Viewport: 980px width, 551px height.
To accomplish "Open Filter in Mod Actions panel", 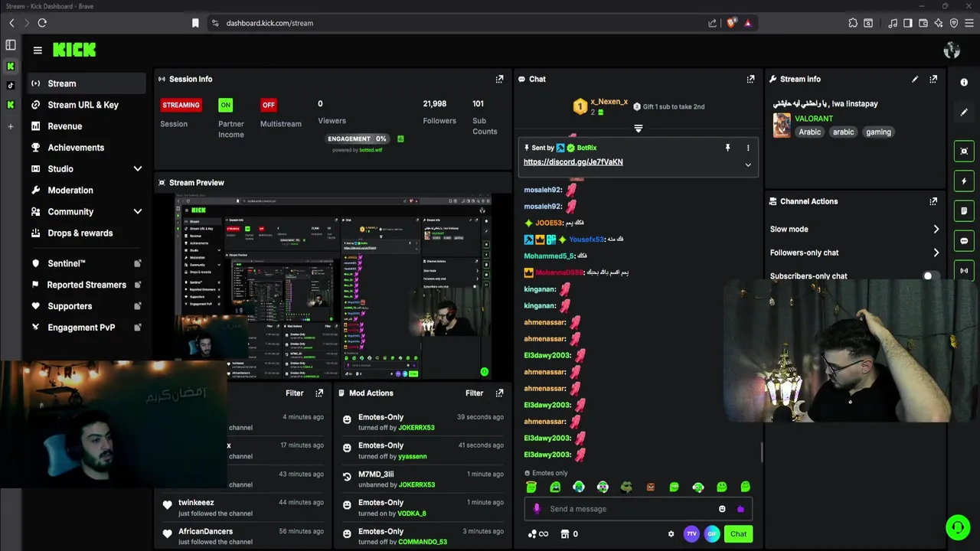I will pos(474,393).
